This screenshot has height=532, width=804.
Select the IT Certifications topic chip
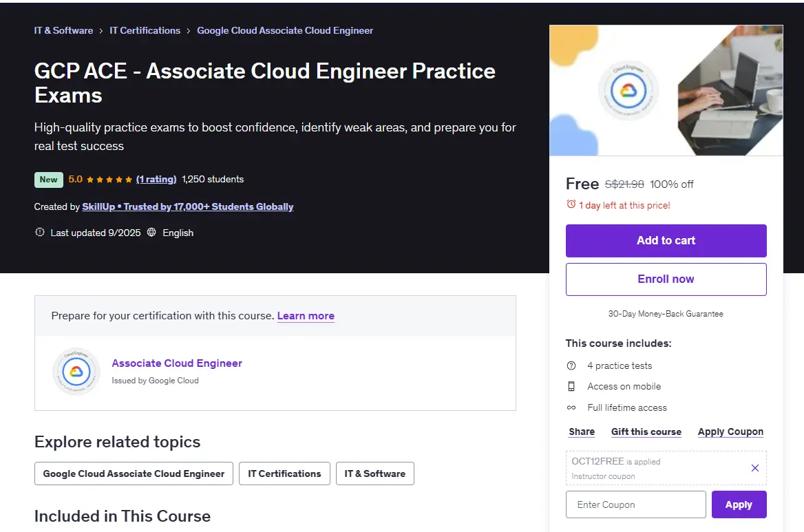pyautogui.click(x=284, y=474)
